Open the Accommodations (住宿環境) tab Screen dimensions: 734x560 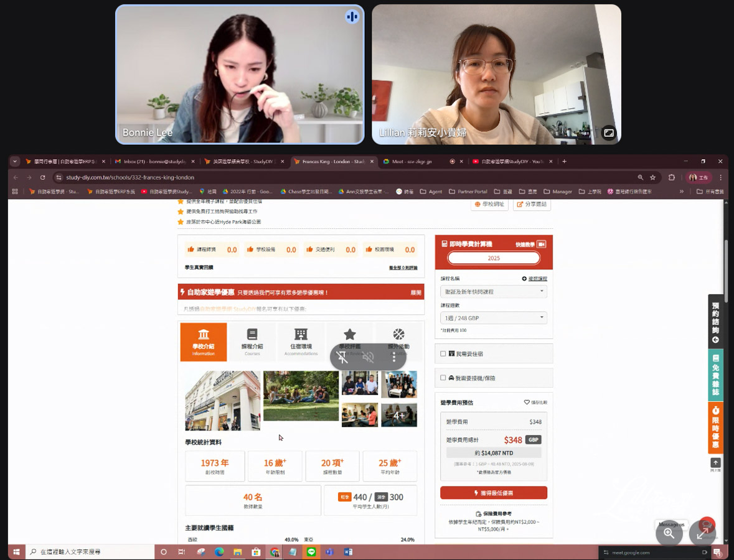point(301,342)
